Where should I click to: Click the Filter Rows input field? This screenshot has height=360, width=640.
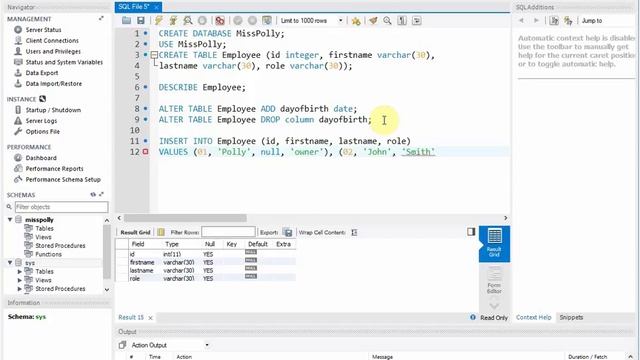[228, 232]
